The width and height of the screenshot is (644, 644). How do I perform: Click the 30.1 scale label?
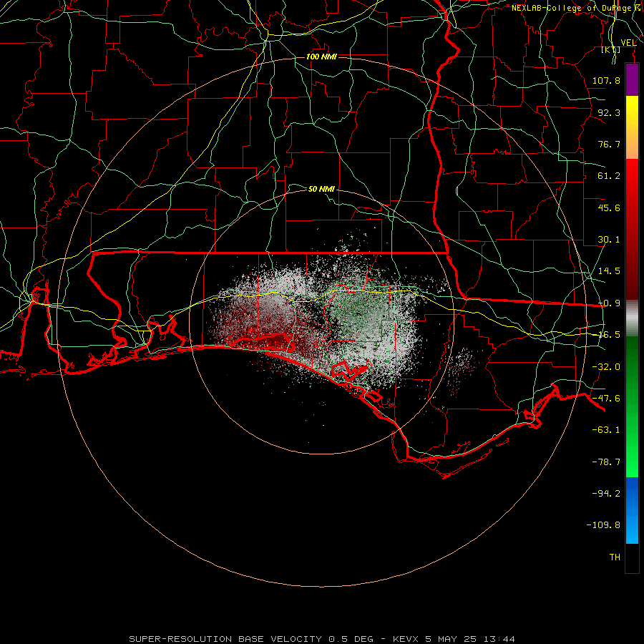(609, 240)
